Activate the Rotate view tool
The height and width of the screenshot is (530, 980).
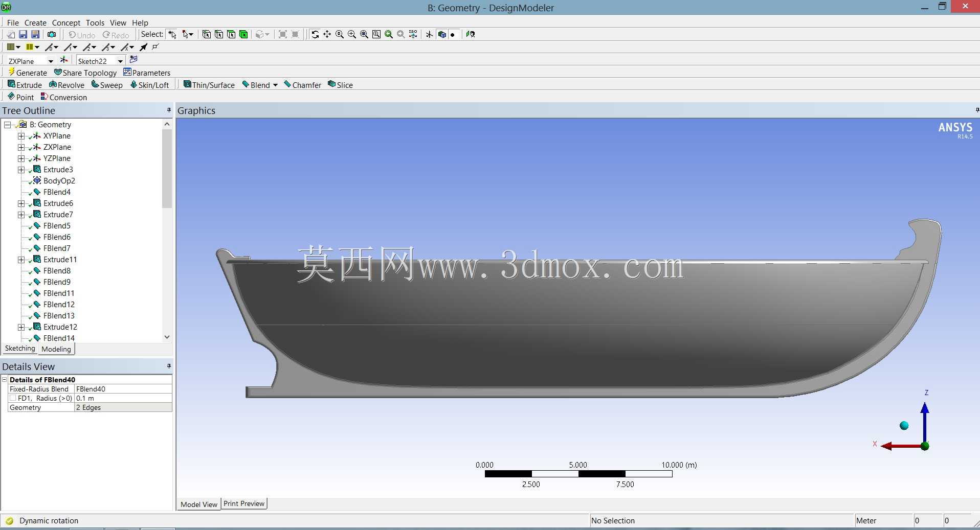pyautogui.click(x=315, y=34)
